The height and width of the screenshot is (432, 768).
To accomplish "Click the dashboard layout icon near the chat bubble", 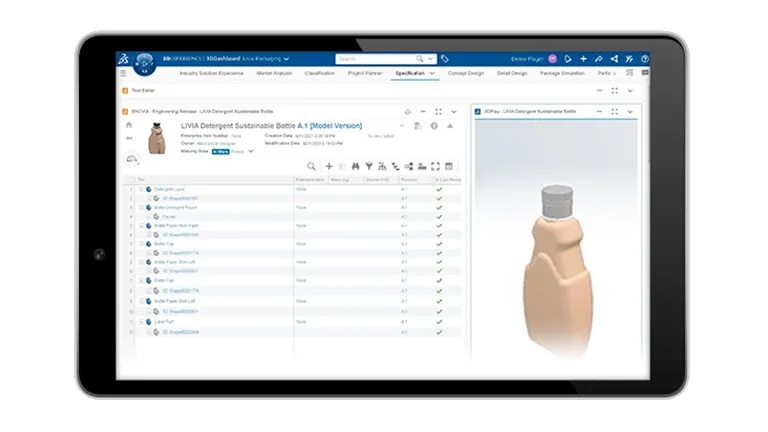I will tap(630, 73).
